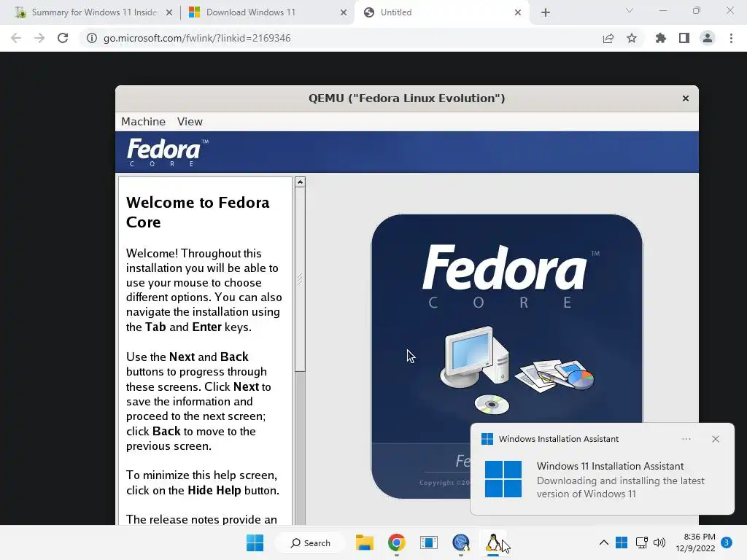Click the taskbar Search box
The image size is (747, 560).
(311, 542)
